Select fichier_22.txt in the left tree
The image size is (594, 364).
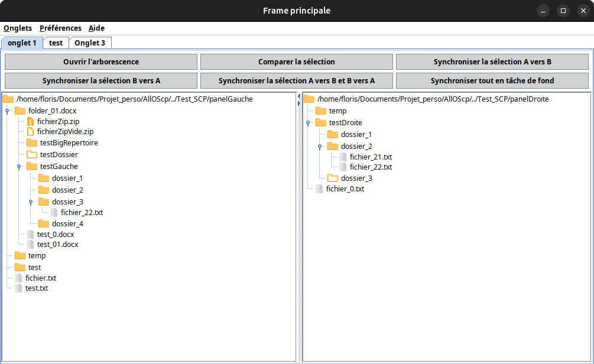pos(82,213)
